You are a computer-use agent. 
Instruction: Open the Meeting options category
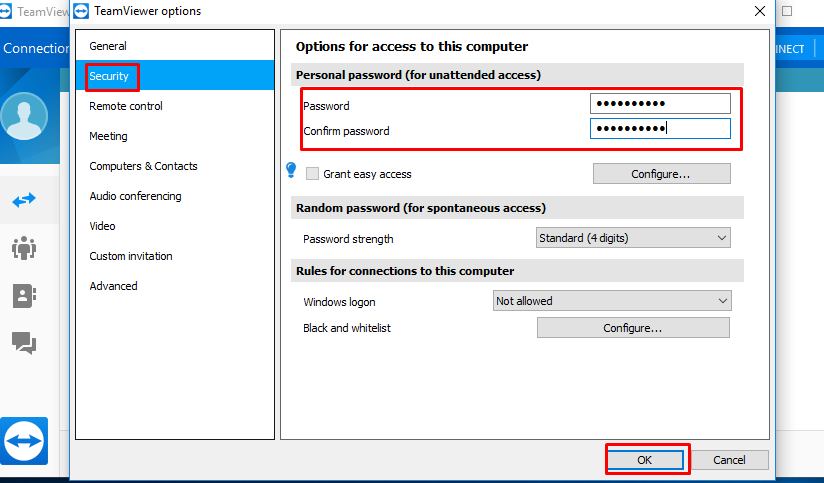[175, 136]
